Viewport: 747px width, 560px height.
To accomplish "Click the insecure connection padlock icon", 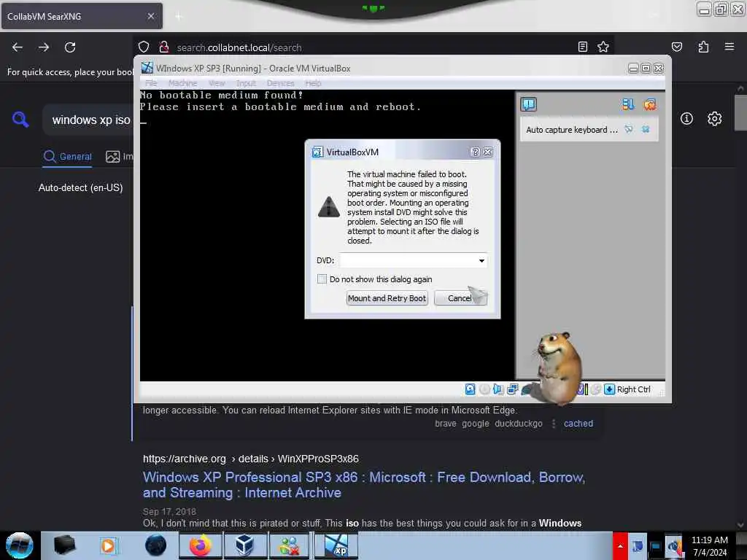I will (x=164, y=47).
